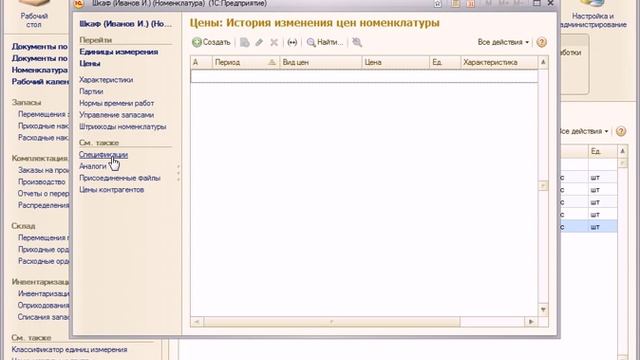Open Классификатор единиц измерения link
Image resolution: width=640 pixels, height=360 pixels.
[x=69, y=349]
